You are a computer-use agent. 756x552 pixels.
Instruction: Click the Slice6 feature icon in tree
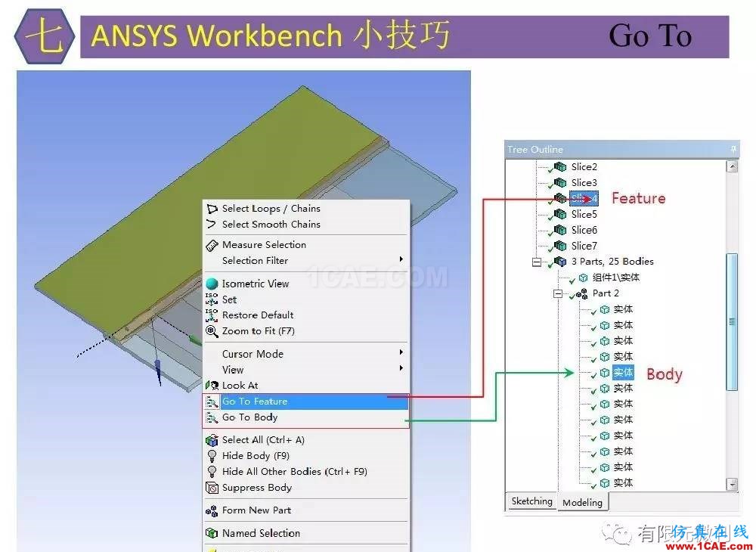pos(559,230)
